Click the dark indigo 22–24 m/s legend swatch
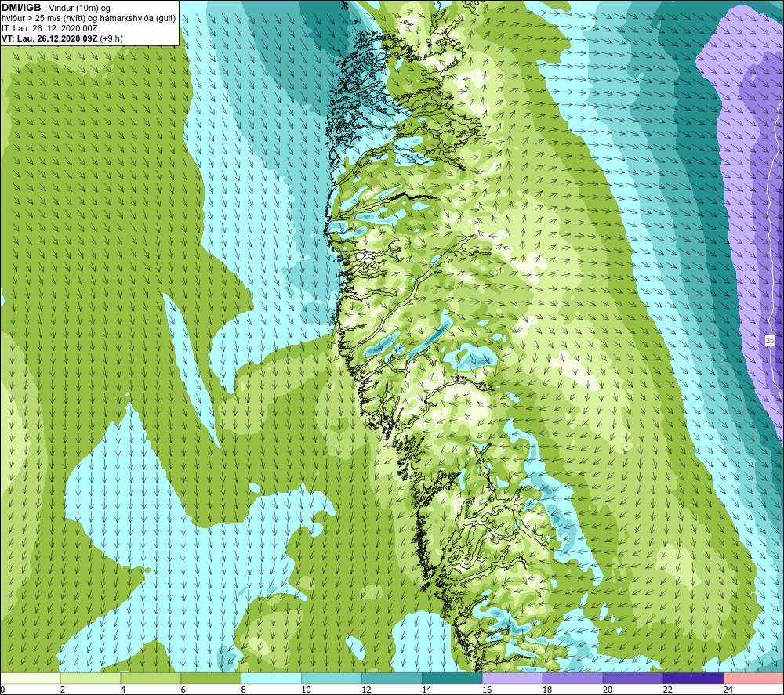784x695 pixels. click(x=693, y=679)
